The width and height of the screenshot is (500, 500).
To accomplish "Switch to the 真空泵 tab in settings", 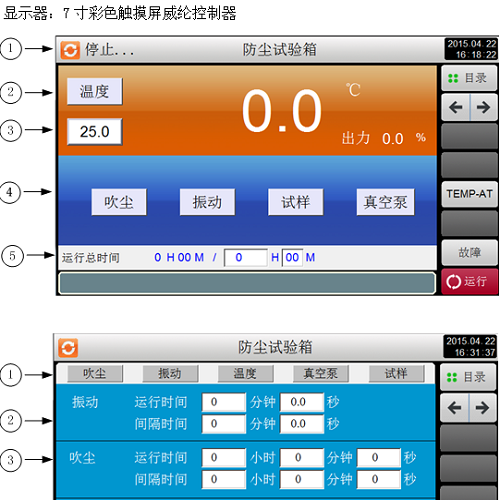I will pyautogui.click(x=321, y=373).
